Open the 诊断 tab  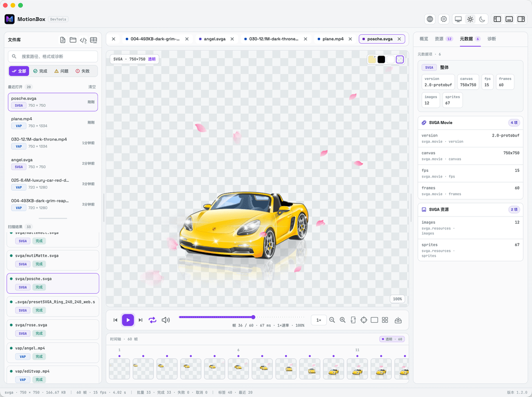[491, 38]
